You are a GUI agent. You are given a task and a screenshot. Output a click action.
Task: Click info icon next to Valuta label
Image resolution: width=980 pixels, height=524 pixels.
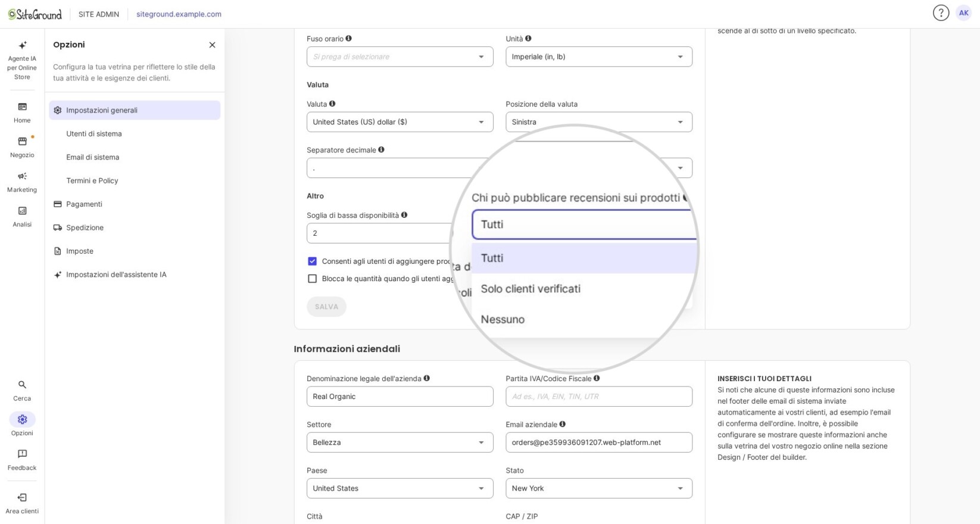(332, 104)
